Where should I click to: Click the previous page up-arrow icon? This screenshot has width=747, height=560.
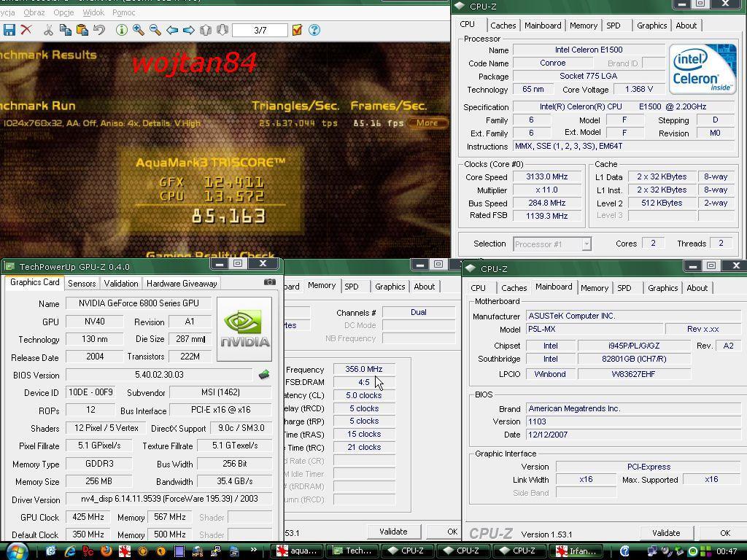(x=205, y=30)
